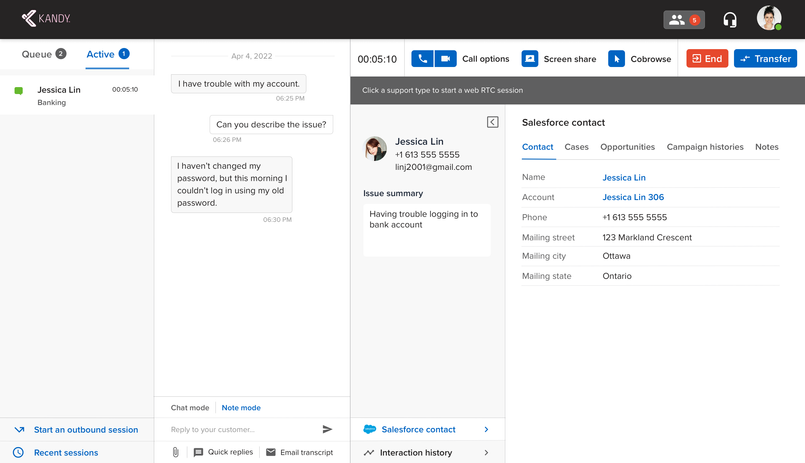Switch to the Active tab
Viewport: 805px width, 463px height.
(107, 54)
